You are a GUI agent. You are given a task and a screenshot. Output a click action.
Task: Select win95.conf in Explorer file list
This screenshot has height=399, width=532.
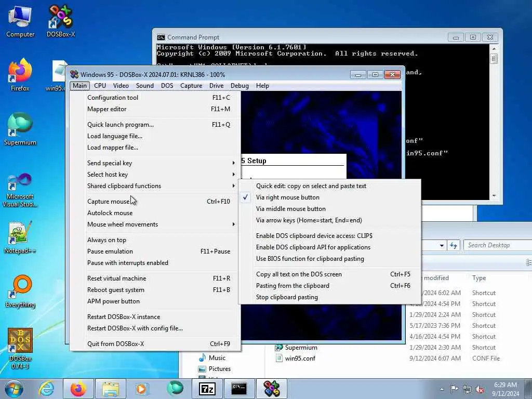pos(300,358)
